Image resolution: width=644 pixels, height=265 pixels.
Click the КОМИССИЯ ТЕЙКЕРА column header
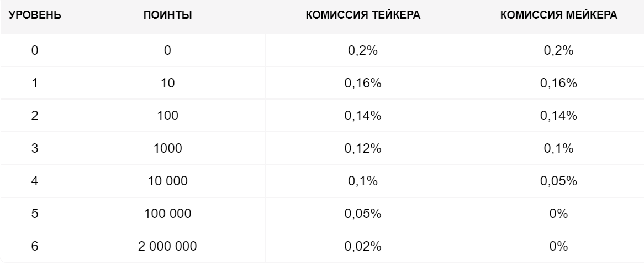(x=363, y=15)
